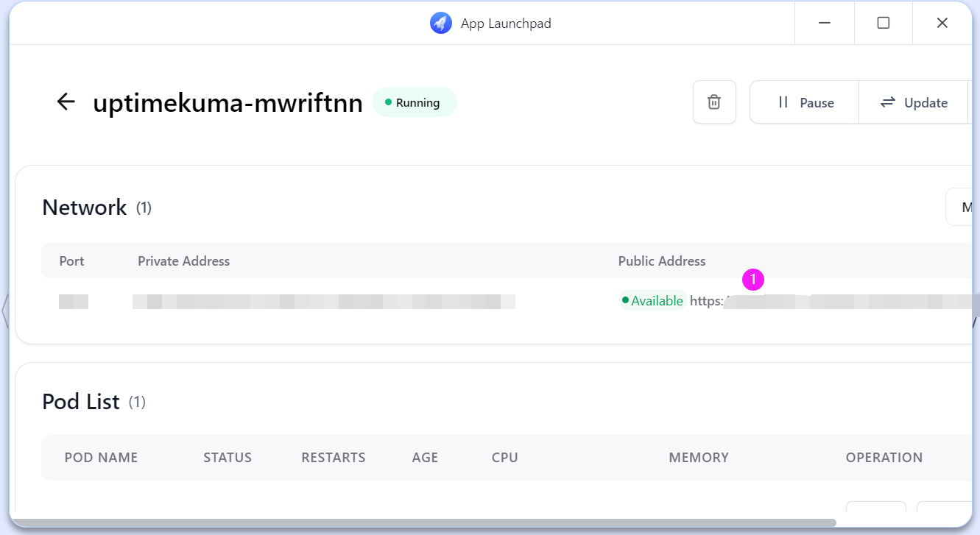Click the App Launchpad rocket icon

pyautogui.click(x=440, y=24)
